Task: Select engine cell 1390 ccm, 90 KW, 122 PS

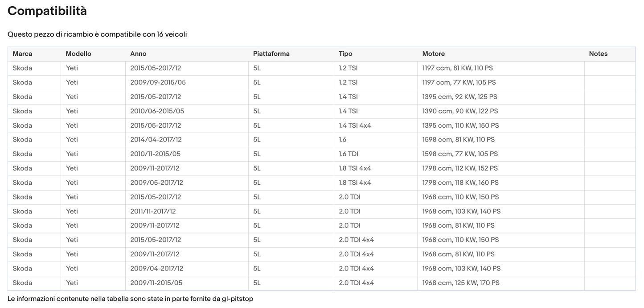Action: 460,111
